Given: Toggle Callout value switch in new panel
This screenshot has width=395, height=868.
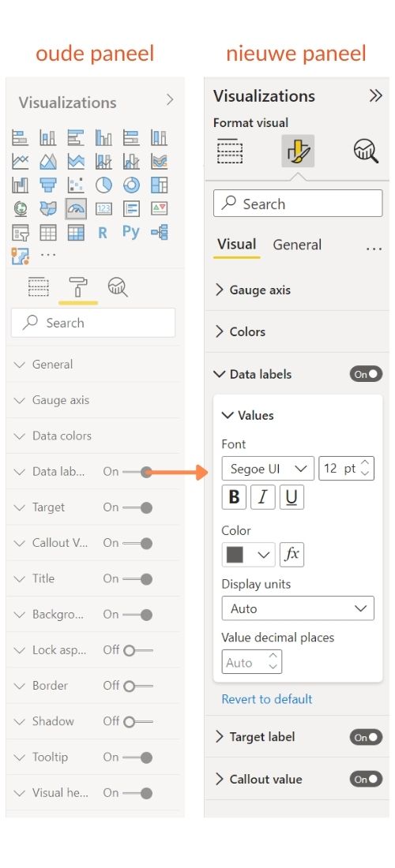Looking at the screenshot, I should click(x=366, y=779).
